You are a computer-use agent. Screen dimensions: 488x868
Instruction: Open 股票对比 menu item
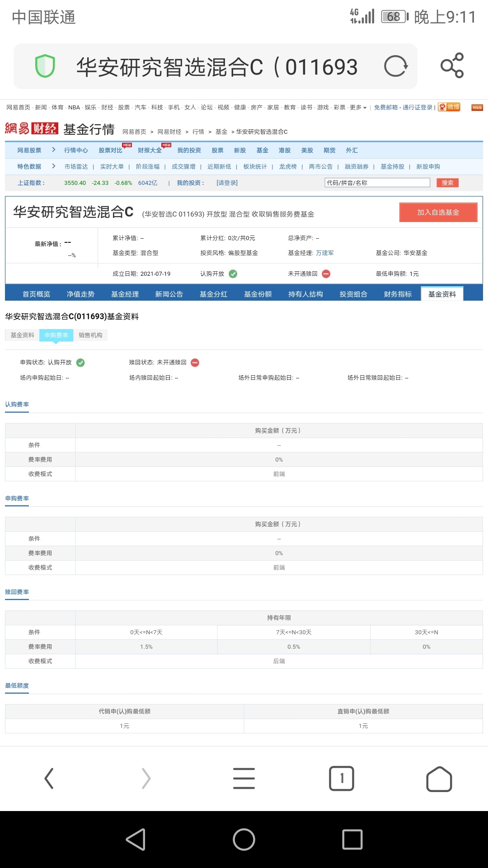pos(110,150)
